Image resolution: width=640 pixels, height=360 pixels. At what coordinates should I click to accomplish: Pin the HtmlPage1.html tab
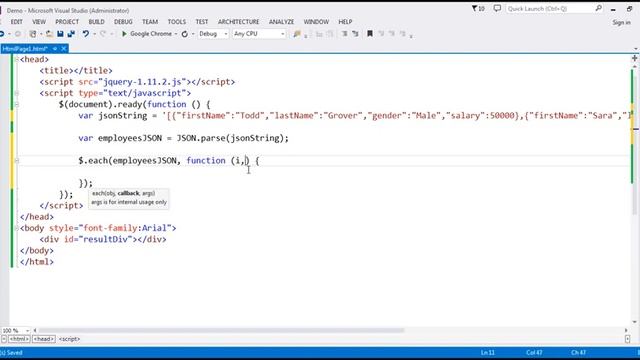(x=55, y=49)
